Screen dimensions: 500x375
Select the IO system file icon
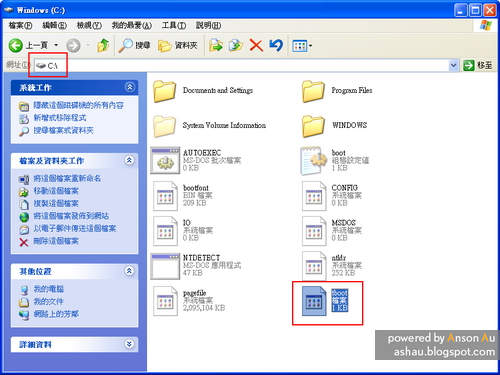pos(165,231)
